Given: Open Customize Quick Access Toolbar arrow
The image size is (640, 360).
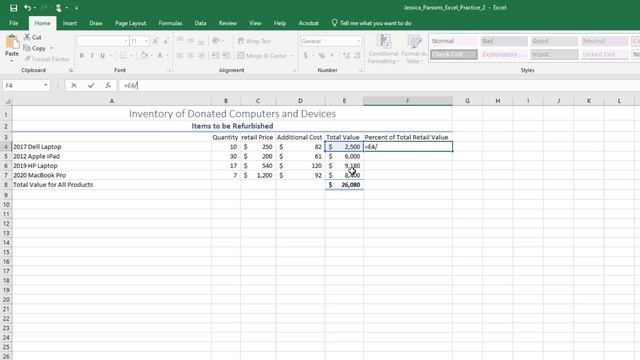Looking at the screenshot, I should 77,8.
